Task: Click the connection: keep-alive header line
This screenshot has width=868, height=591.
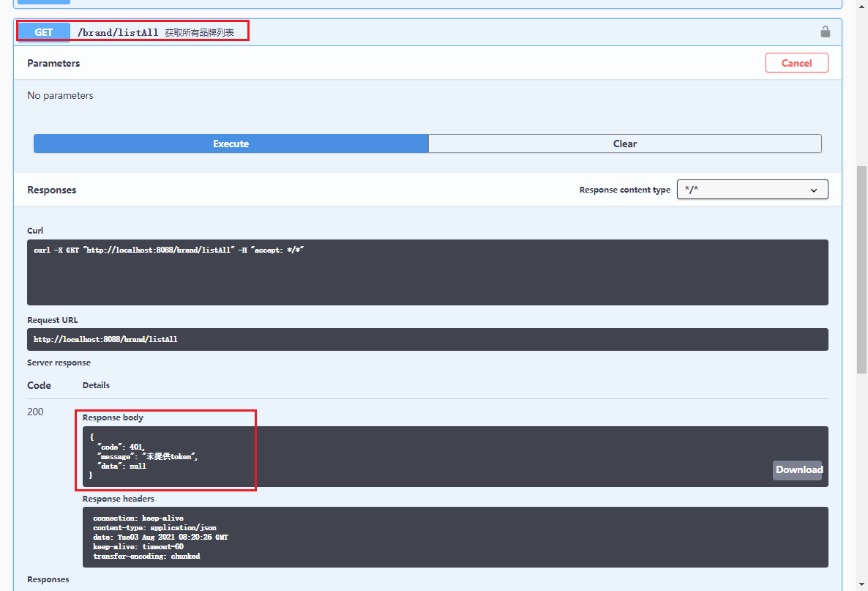Action: tap(138, 518)
